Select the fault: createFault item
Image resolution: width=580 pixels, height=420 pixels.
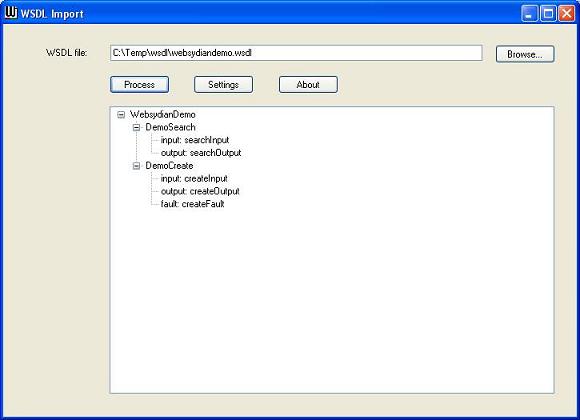(192, 204)
